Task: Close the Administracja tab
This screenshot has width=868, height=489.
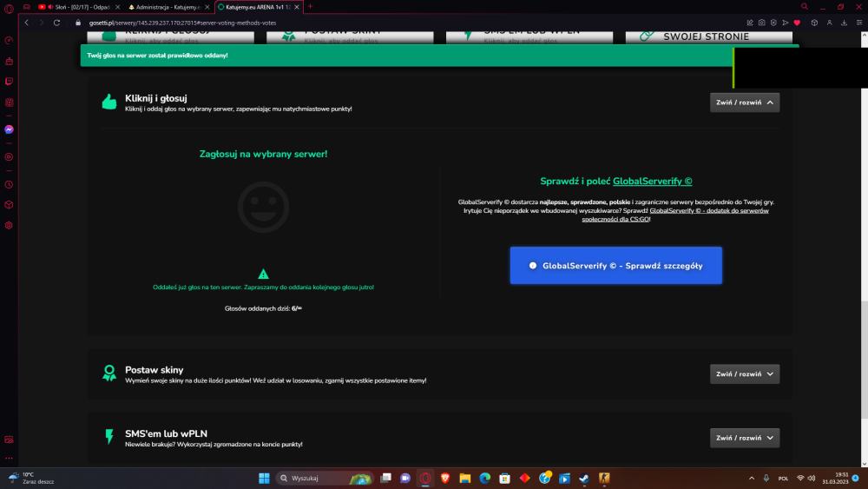Action: pos(207,7)
